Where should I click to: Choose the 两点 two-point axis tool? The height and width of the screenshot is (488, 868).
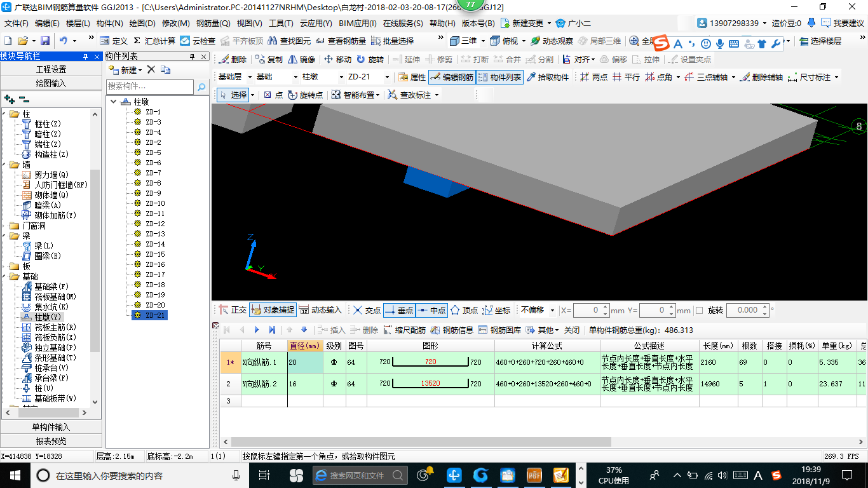pyautogui.click(x=593, y=77)
